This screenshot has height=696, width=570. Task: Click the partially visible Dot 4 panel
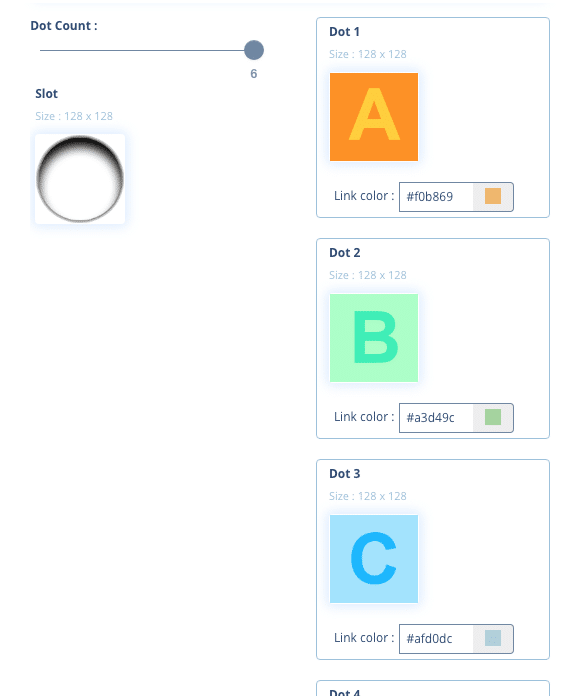pyautogui.click(x=433, y=688)
